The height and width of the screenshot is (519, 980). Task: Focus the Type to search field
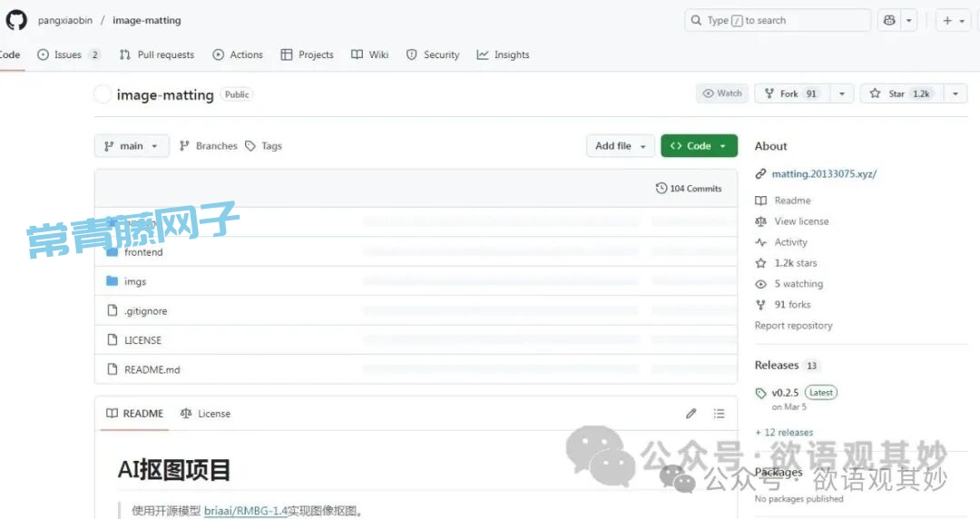point(778,20)
